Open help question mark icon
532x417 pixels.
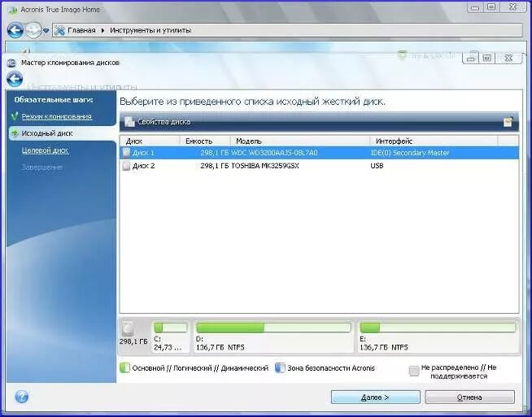pyautogui.click(x=22, y=397)
